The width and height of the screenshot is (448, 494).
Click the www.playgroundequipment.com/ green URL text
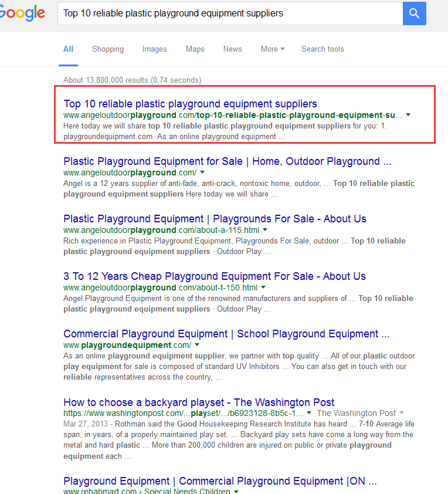point(127,345)
